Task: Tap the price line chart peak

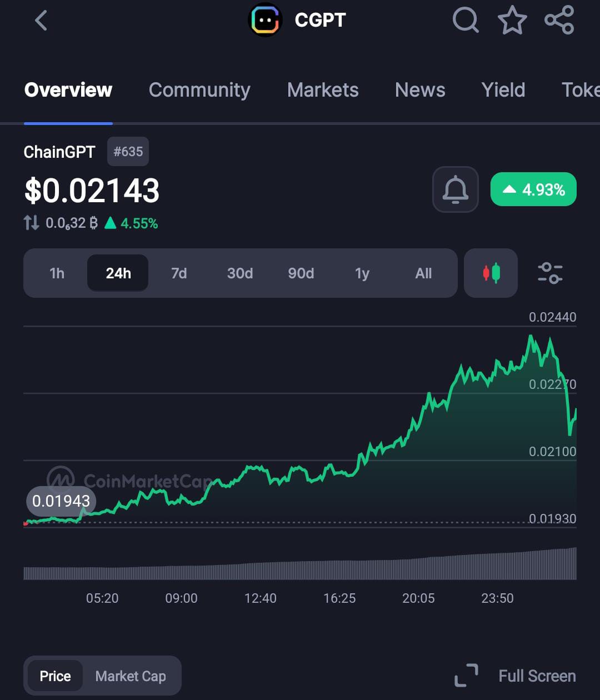Action: (x=531, y=336)
